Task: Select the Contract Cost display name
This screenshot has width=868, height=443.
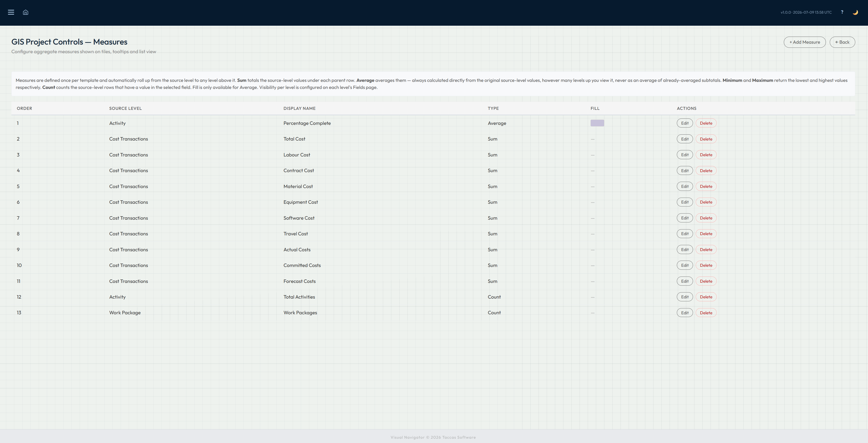Action: 299,171
